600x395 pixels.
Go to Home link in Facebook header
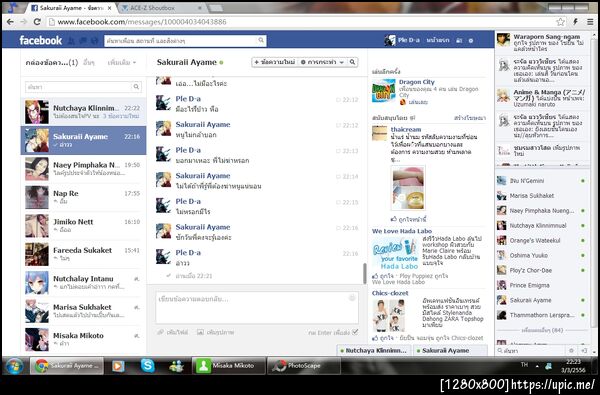(x=438, y=40)
